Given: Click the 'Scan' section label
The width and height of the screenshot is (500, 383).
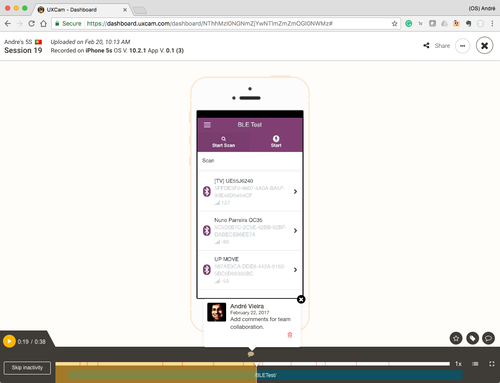Looking at the screenshot, I should click(x=208, y=161).
